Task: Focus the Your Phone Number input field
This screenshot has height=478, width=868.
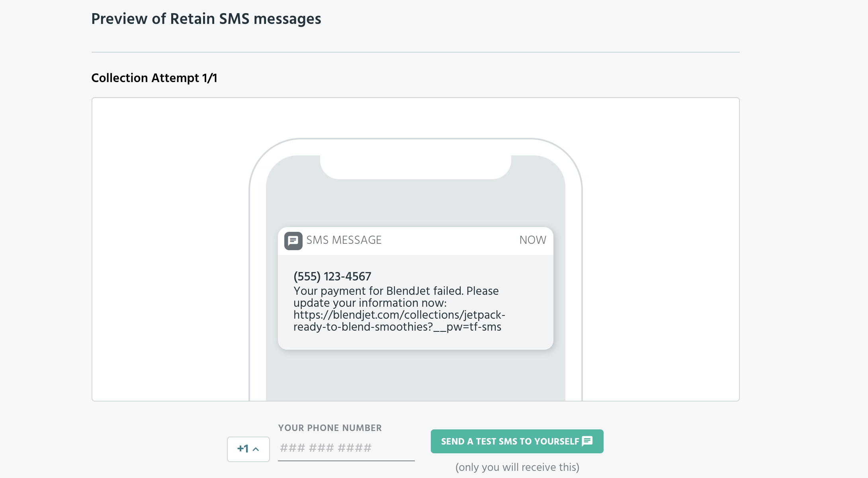Action: (346, 448)
